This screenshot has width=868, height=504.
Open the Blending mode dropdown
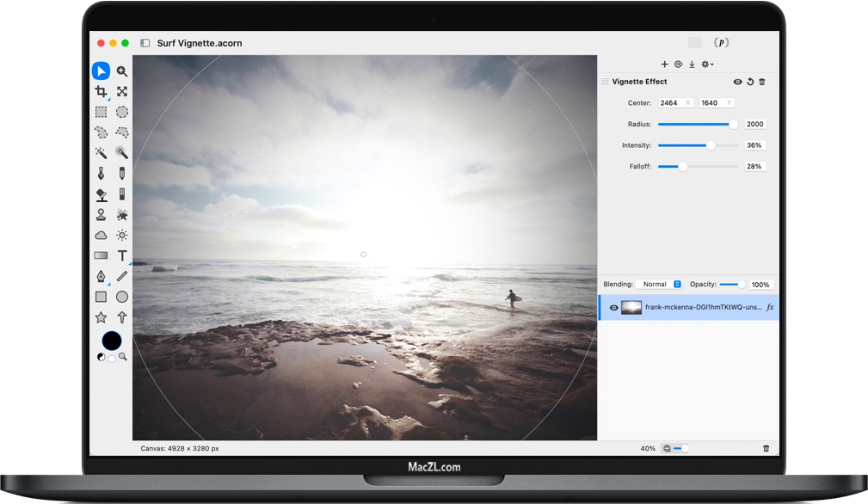661,284
